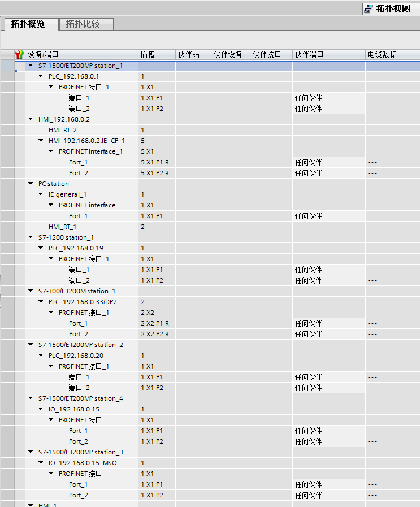
Task: Select the HMI_RT_2 row
Action: tap(63, 130)
